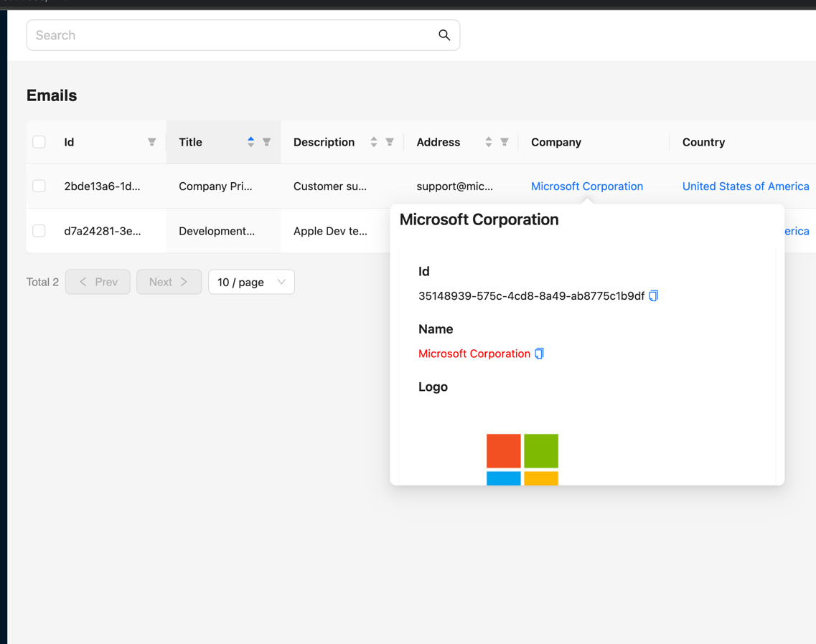Click the support@mic... address cell
This screenshot has height=644, width=816.
(x=454, y=186)
